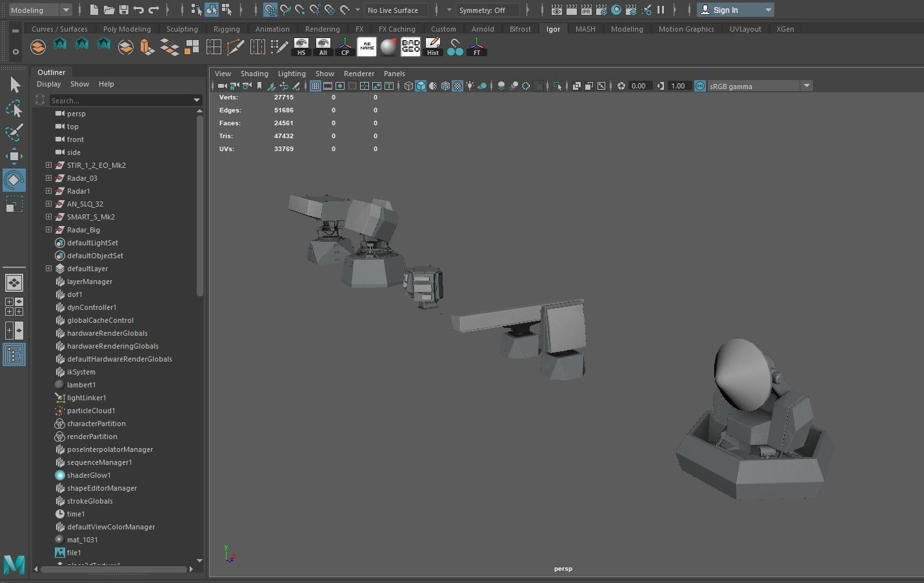Image resolution: width=924 pixels, height=583 pixels.
Task: Toggle Select by Object Type icon
Action: [212, 10]
